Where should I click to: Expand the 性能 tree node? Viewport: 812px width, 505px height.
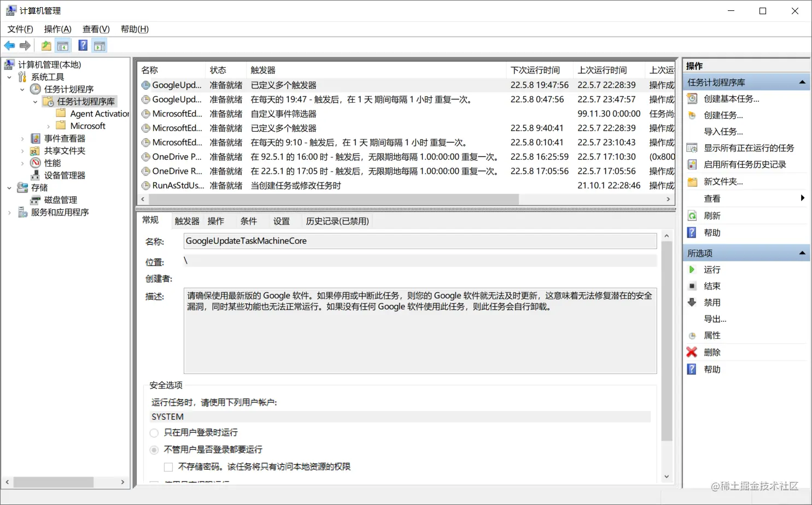[22, 163]
